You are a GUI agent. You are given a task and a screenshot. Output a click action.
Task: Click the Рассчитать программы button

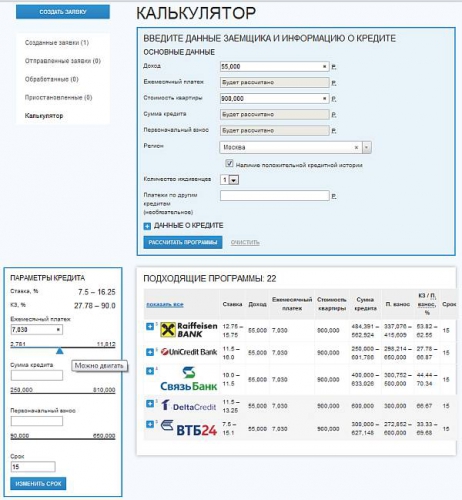coord(183,242)
